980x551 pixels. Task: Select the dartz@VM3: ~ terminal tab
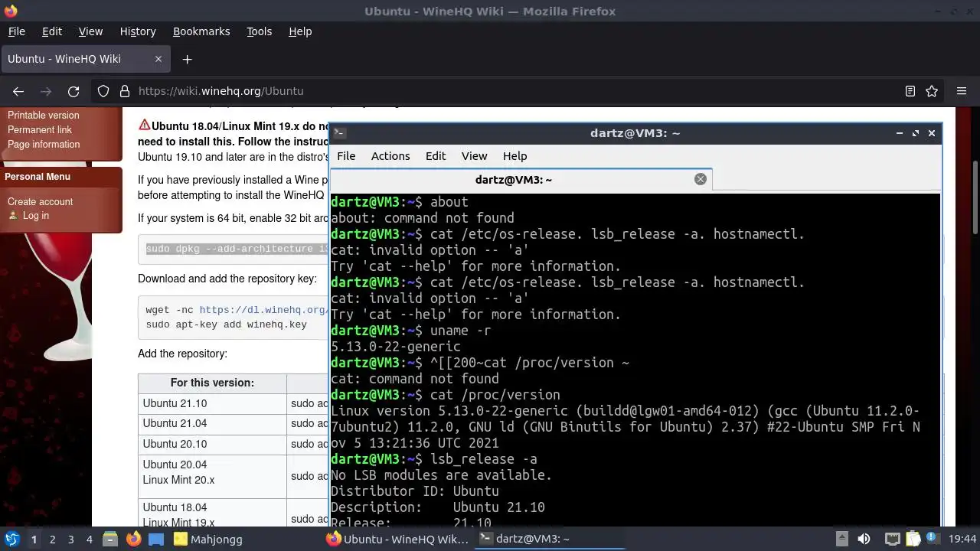[521, 179]
